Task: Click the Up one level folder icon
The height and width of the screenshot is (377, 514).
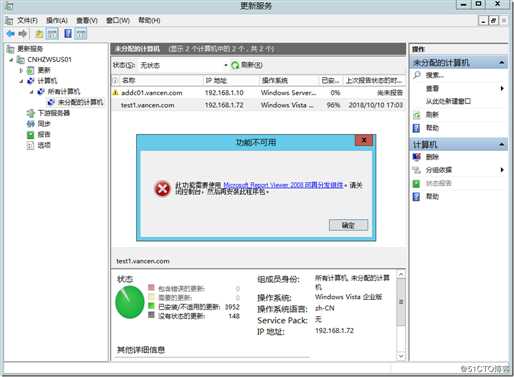Action: [39, 34]
